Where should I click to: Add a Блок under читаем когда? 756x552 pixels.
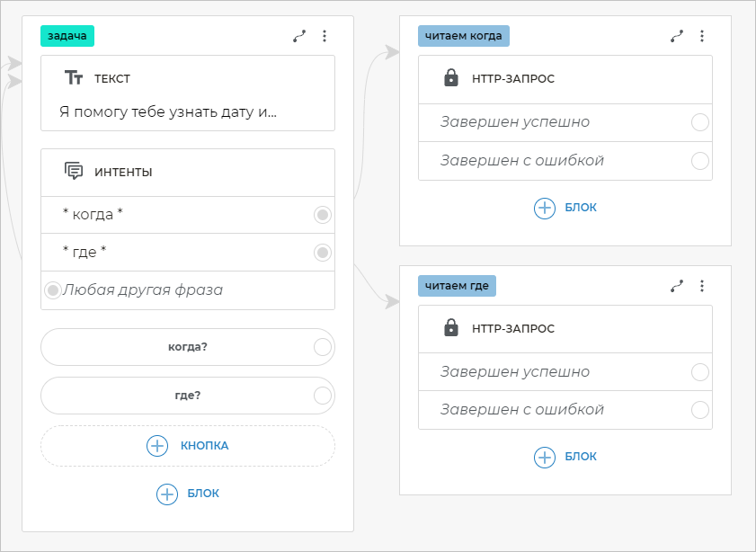click(545, 208)
